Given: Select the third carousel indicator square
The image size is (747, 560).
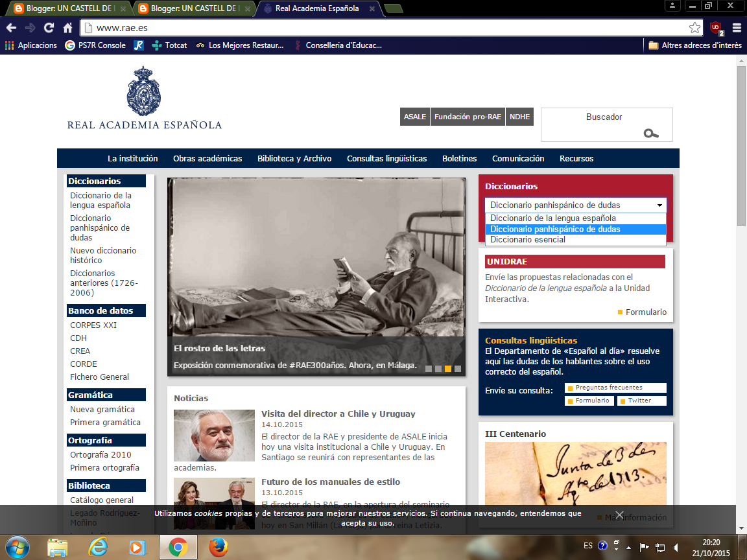Looking at the screenshot, I should 447,369.
